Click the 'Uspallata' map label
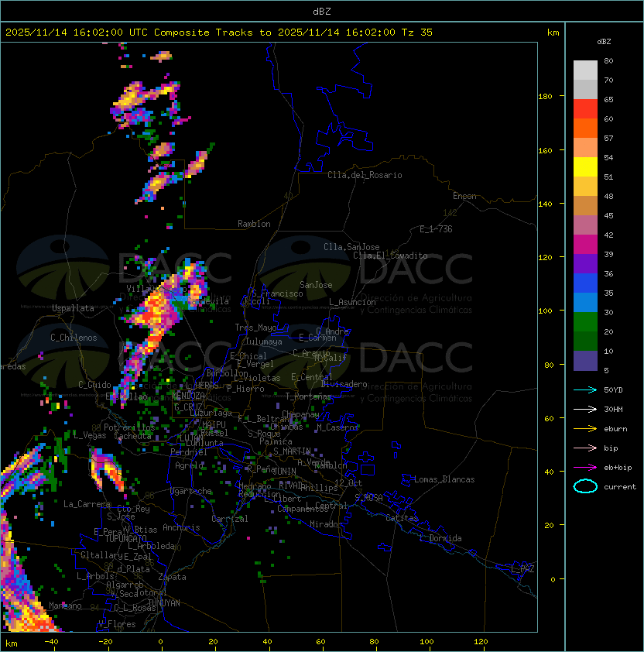Image resolution: width=644 pixels, height=652 pixels. (x=73, y=308)
